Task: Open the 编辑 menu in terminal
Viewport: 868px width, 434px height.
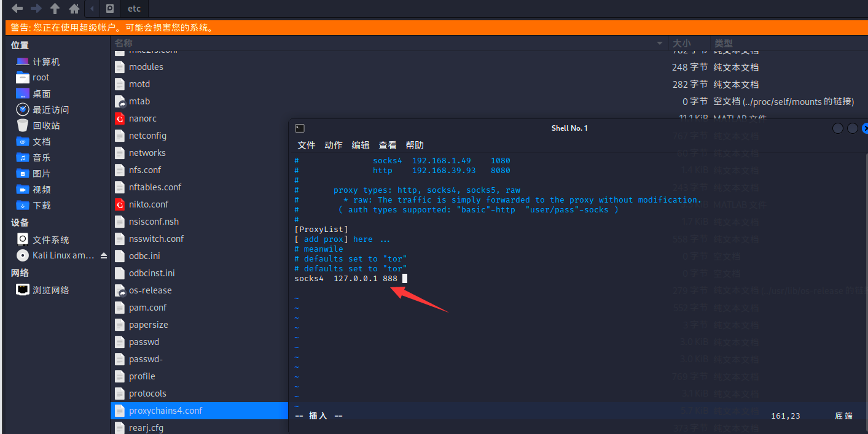Action: tap(361, 145)
